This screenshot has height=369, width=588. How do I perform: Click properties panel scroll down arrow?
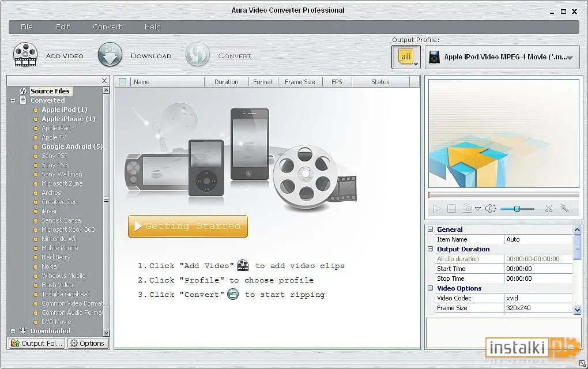[577, 310]
